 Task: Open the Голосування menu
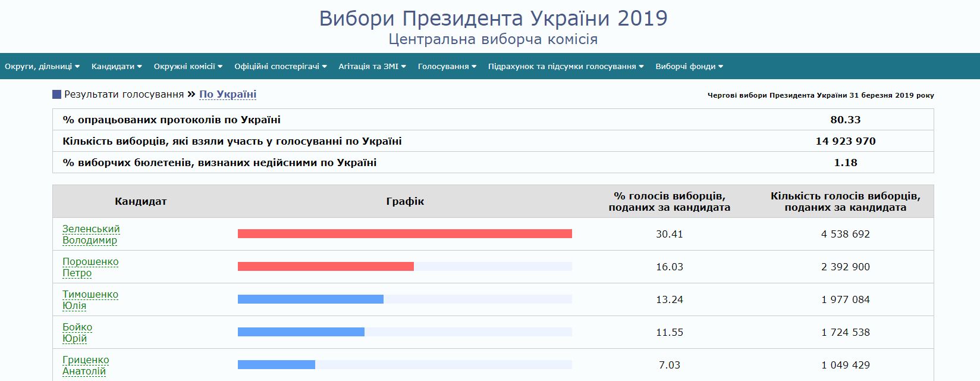click(447, 67)
